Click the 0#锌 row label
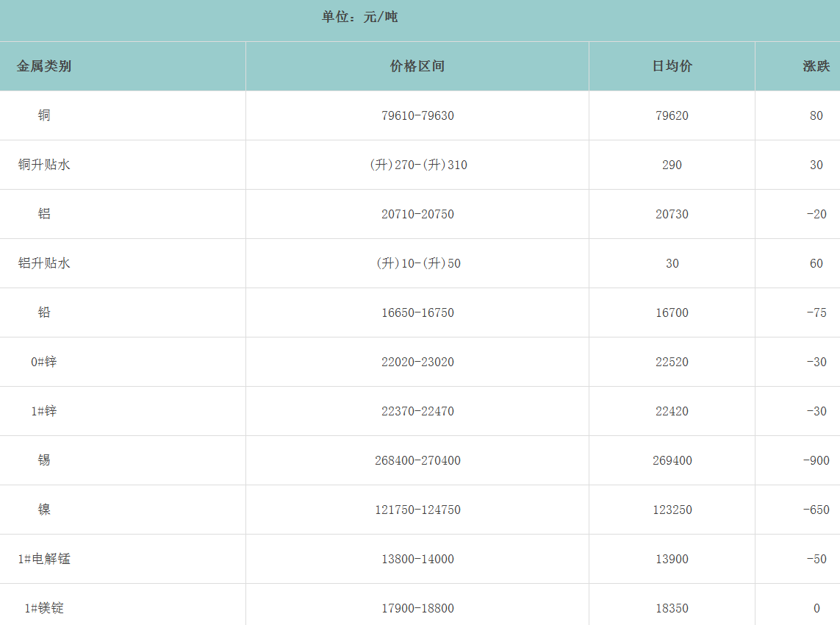Screen dimensions: 840x625 point(44,362)
